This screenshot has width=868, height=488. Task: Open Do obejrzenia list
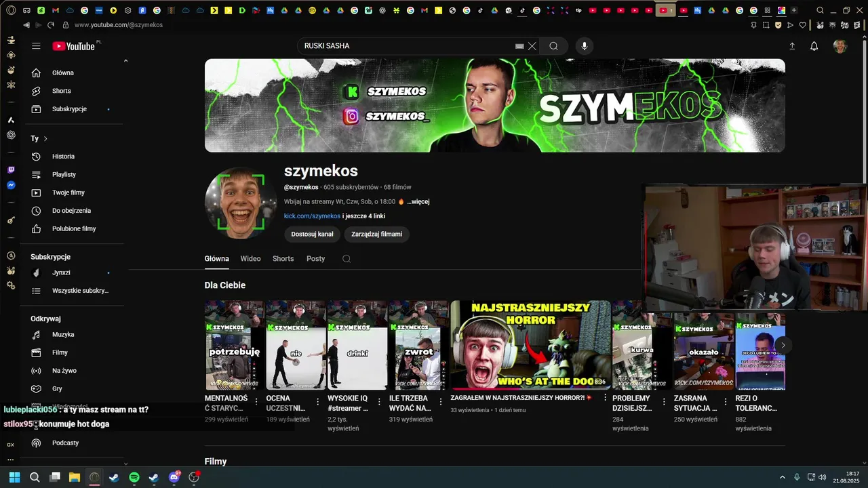point(71,211)
